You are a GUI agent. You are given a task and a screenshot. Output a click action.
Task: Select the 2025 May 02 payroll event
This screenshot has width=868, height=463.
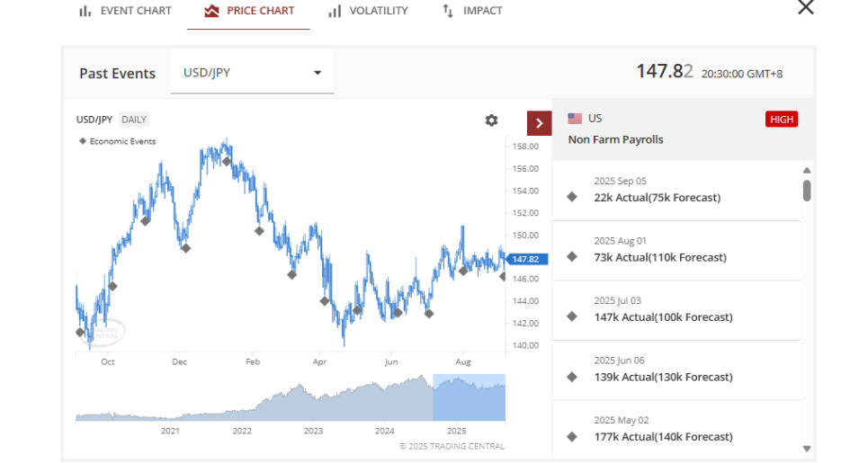click(676, 429)
